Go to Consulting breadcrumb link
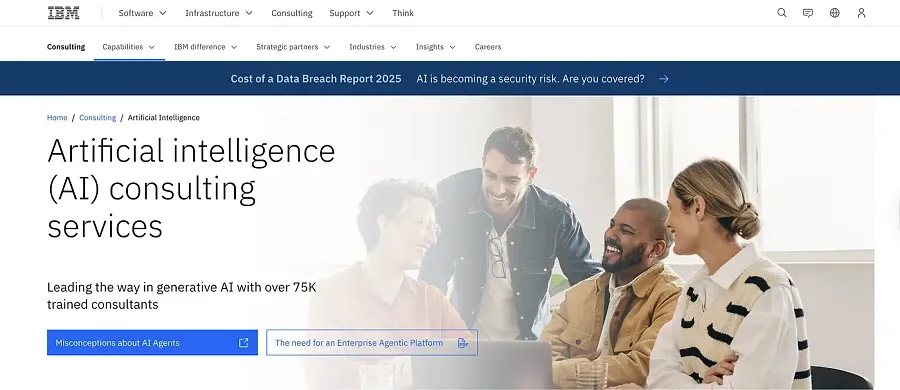 click(98, 118)
